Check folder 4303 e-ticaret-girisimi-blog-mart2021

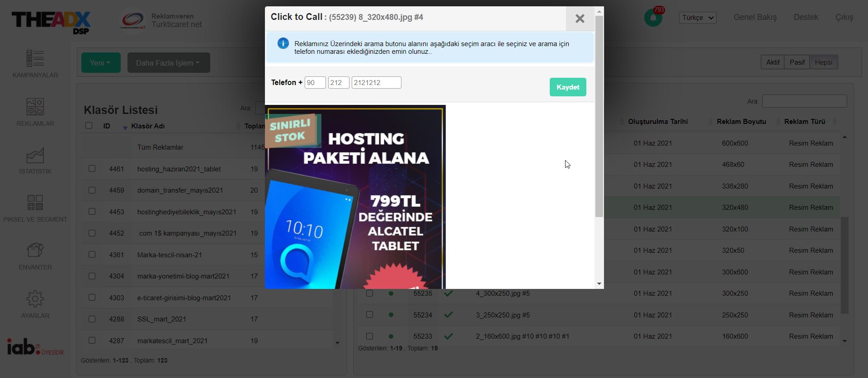(x=92, y=298)
